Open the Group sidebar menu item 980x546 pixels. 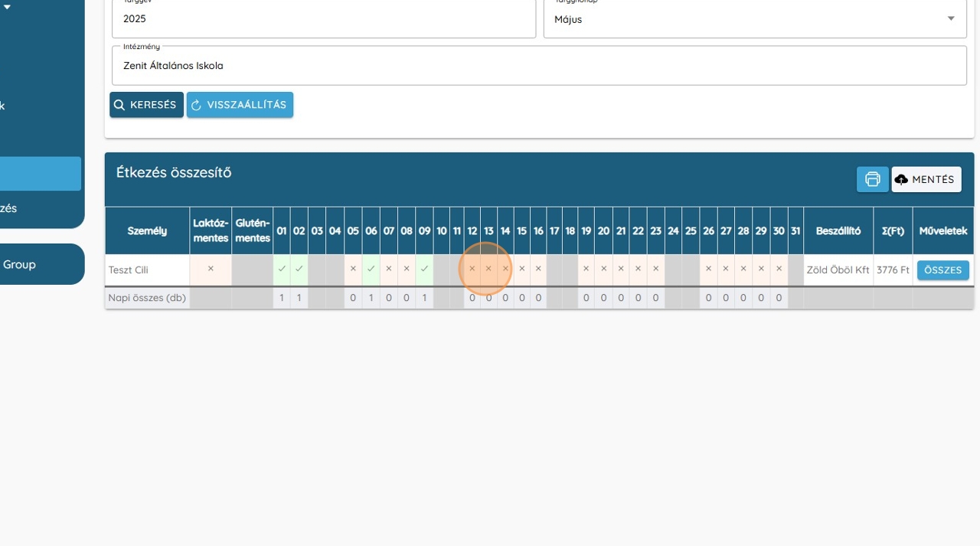(x=20, y=264)
